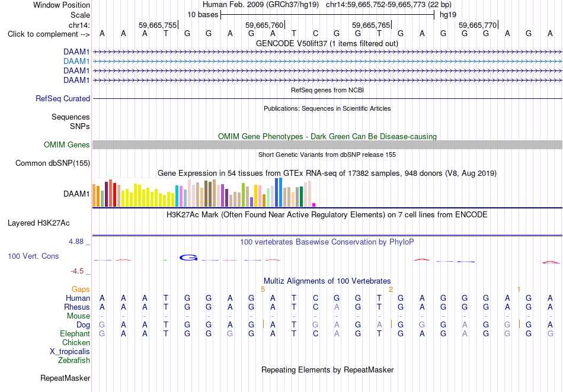Click position label 59,665,765

(371, 25)
